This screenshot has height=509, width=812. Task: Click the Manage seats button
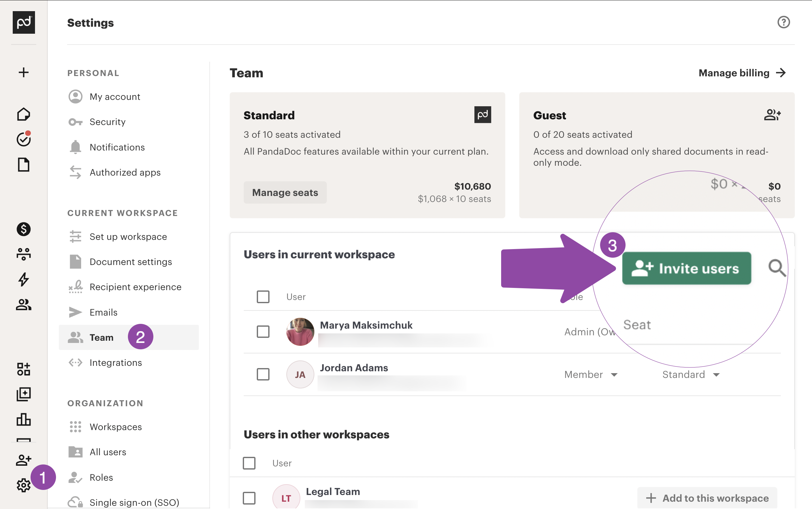(x=285, y=192)
